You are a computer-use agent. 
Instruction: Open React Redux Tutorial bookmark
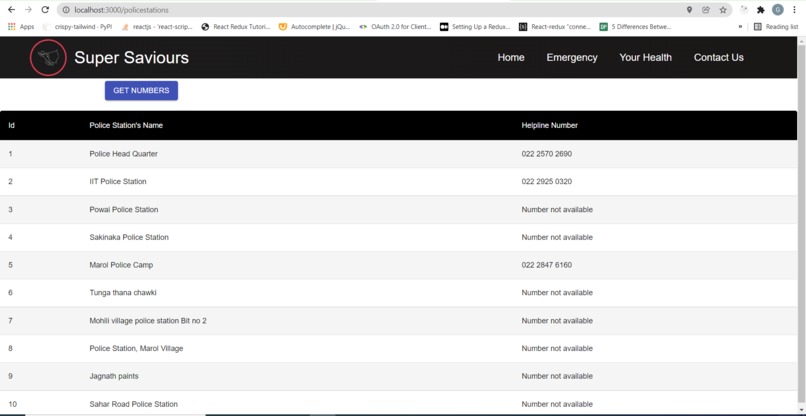tap(236, 27)
